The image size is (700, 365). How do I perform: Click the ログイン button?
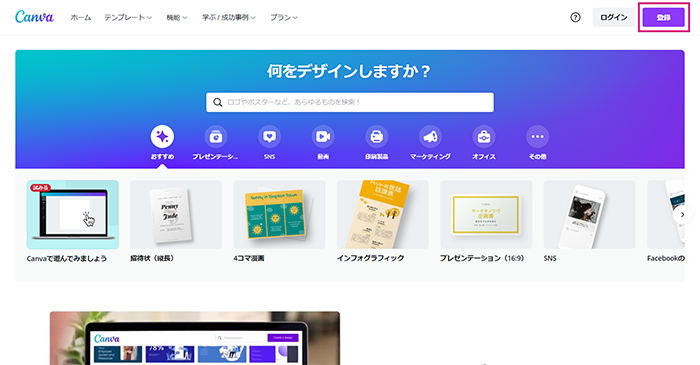(613, 17)
